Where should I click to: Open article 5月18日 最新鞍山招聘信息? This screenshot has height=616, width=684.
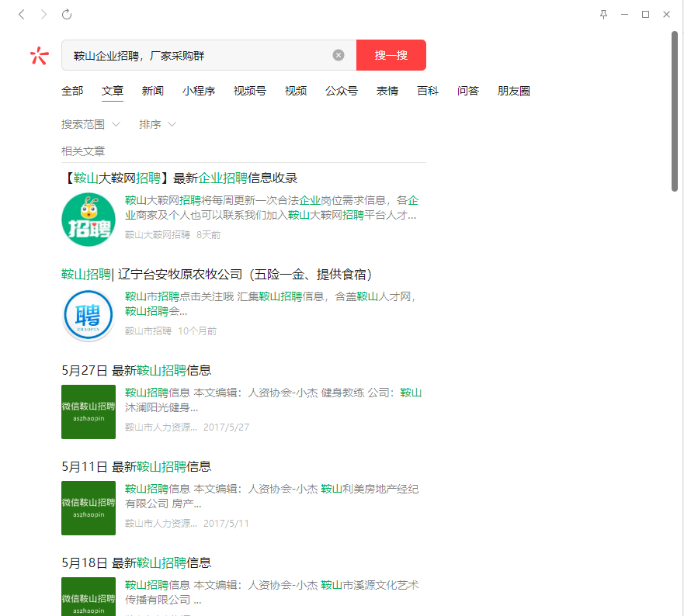click(x=137, y=563)
